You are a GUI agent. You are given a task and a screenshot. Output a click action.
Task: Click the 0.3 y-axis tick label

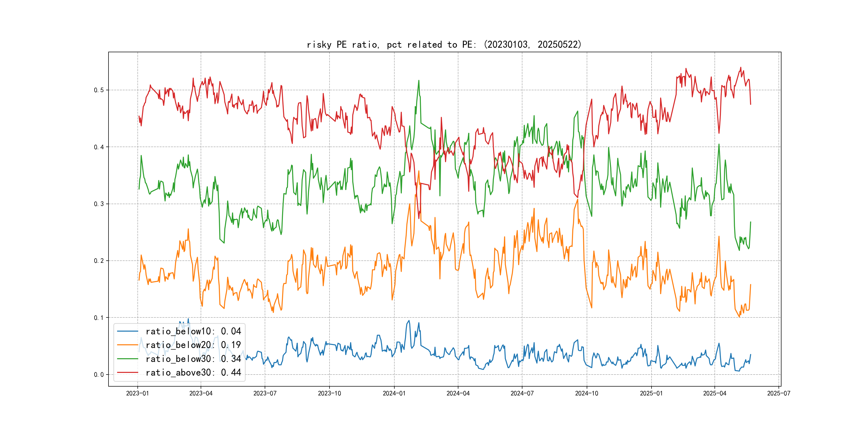[99, 204]
